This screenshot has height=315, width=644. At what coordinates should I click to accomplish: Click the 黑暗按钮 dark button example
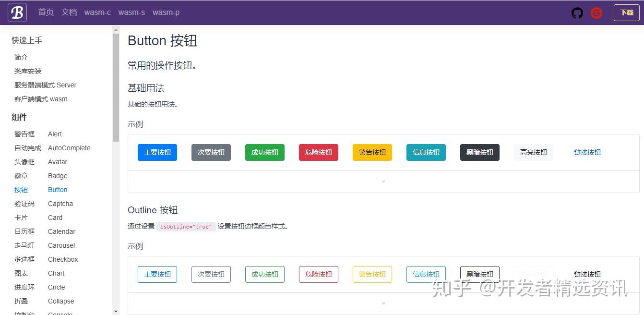tap(479, 152)
